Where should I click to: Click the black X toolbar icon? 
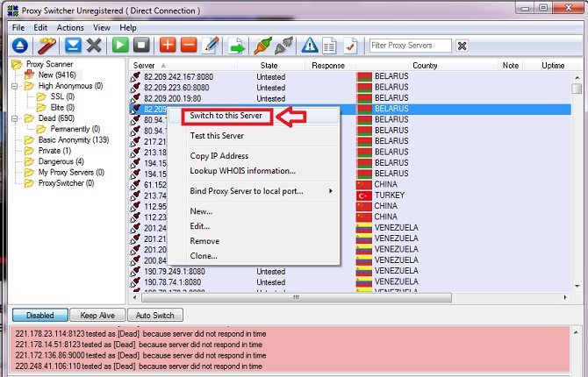(x=94, y=46)
